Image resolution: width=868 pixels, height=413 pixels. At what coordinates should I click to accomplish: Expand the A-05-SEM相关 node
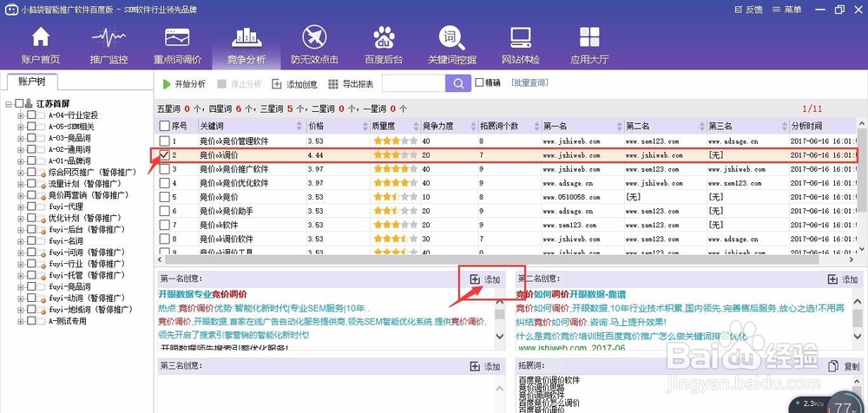click(21, 127)
